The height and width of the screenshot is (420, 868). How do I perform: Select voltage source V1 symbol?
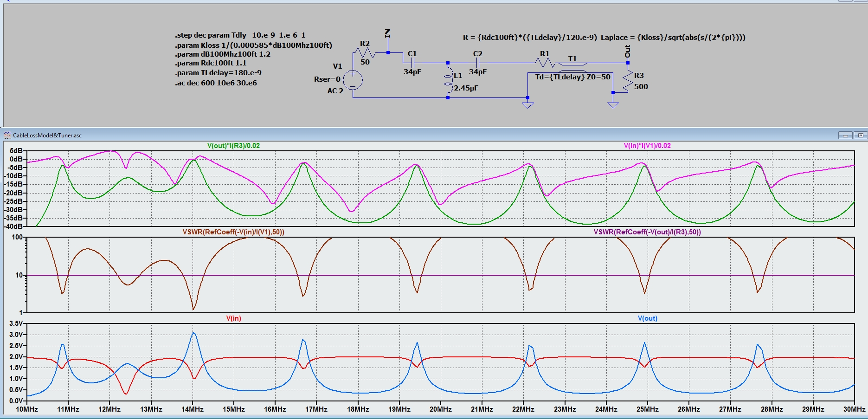point(353,80)
